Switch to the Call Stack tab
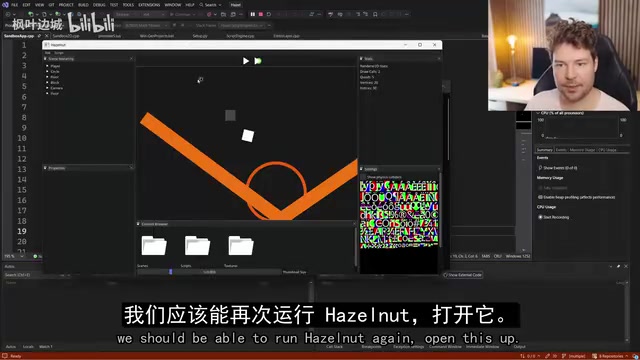 [334, 347]
